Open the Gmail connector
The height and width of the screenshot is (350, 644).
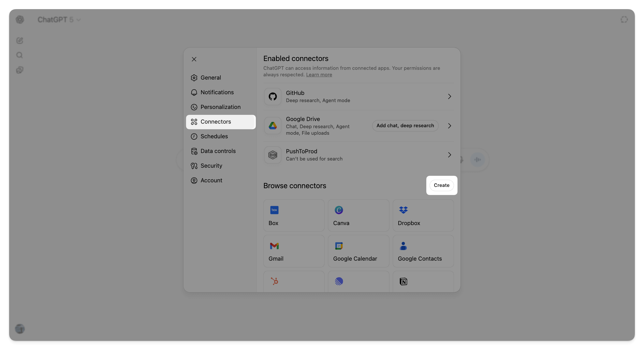294,251
